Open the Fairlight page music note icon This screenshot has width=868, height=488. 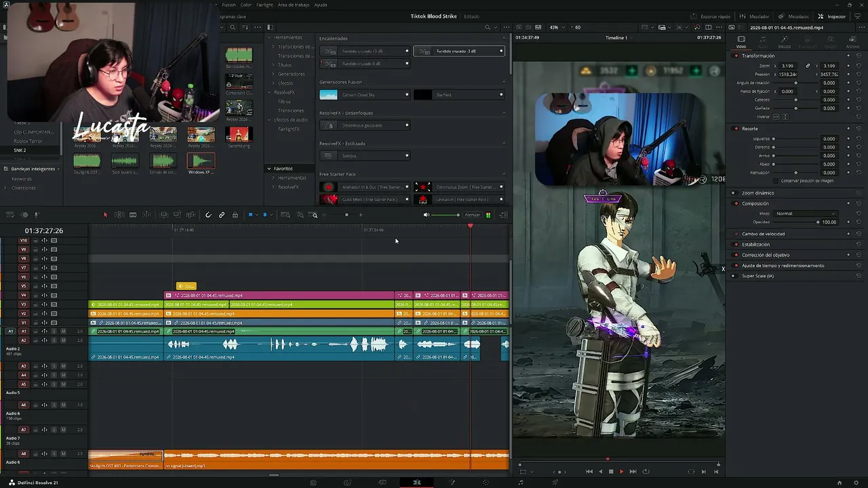(x=521, y=483)
